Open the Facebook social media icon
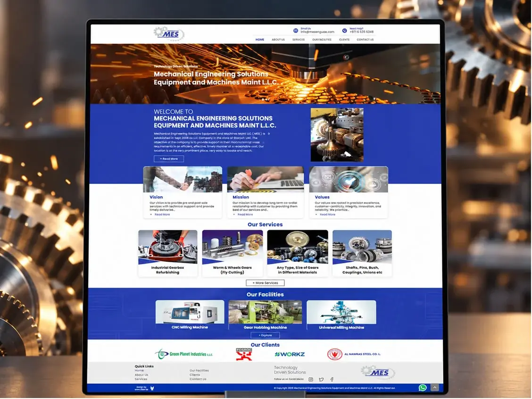 coord(332,379)
